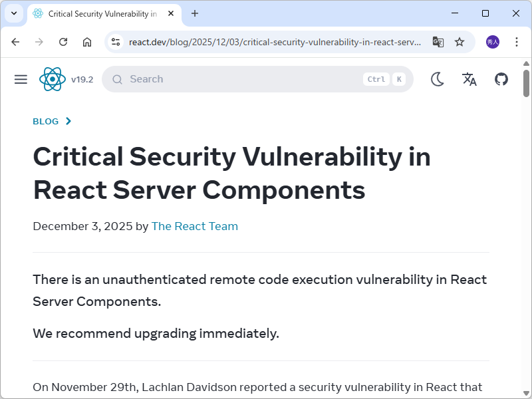Open the Chrome three-dot menu
This screenshot has height=399, width=532.
tap(517, 41)
